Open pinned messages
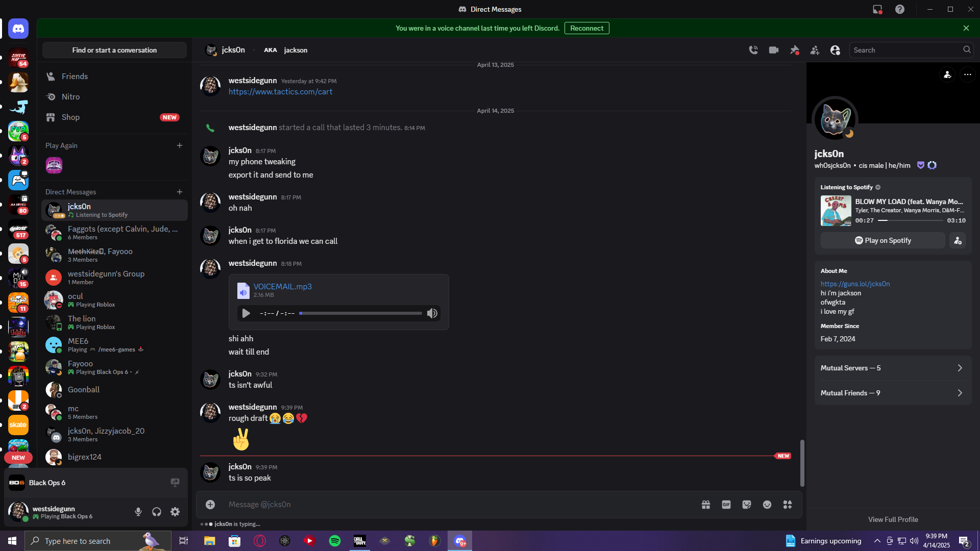Screen dimensions: 980x551 coord(795,50)
